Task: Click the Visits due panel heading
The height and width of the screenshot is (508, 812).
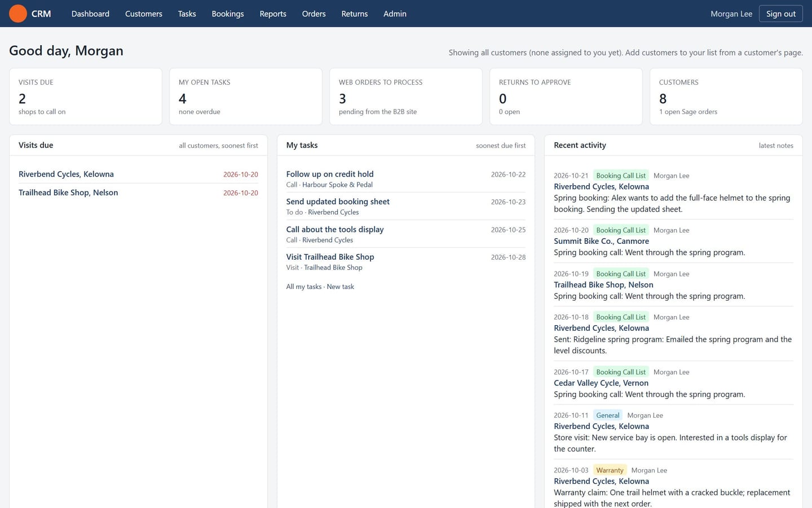Action: pyautogui.click(x=36, y=145)
